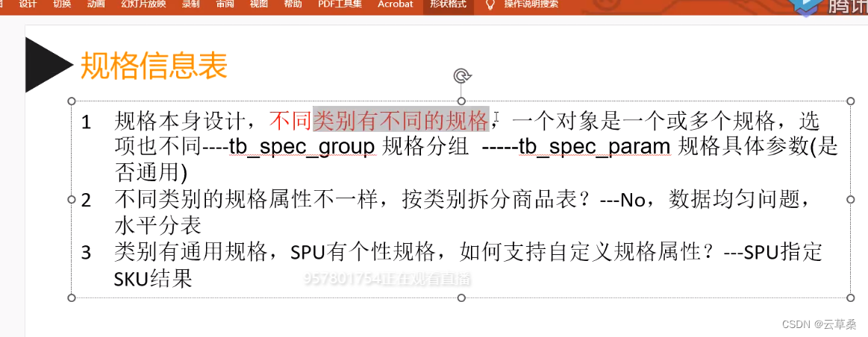Click the text 按类别拆分商品表
The height and width of the screenshot is (337, 868).
coord(489,200)
